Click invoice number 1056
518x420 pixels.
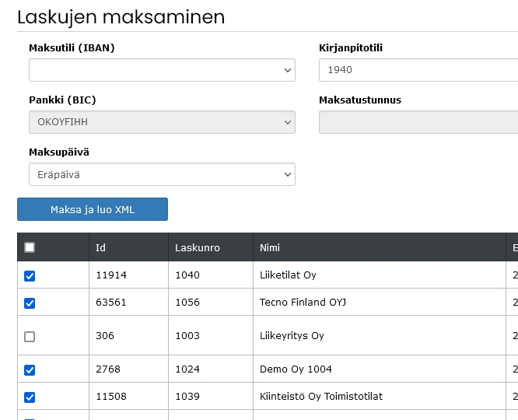point(187,302)
